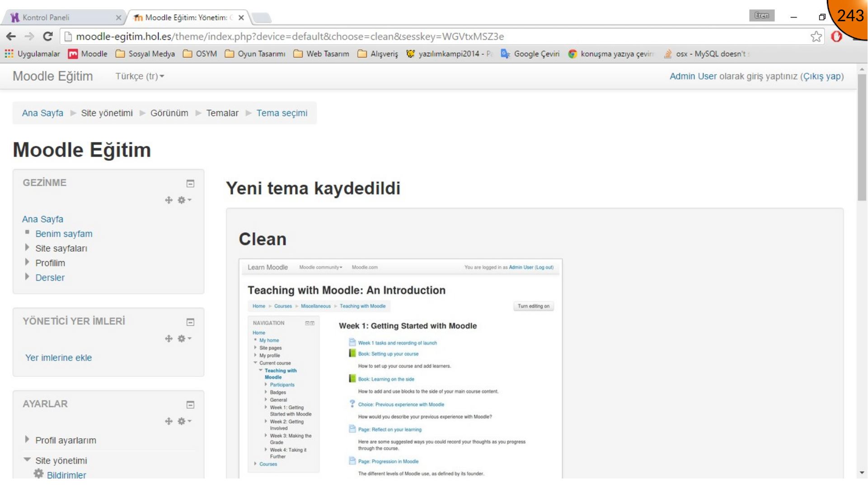Open the Alışveriş bookmark folder
Viewport: 868px width, 488px height.
pyautogui.click(x=378, y=54)
